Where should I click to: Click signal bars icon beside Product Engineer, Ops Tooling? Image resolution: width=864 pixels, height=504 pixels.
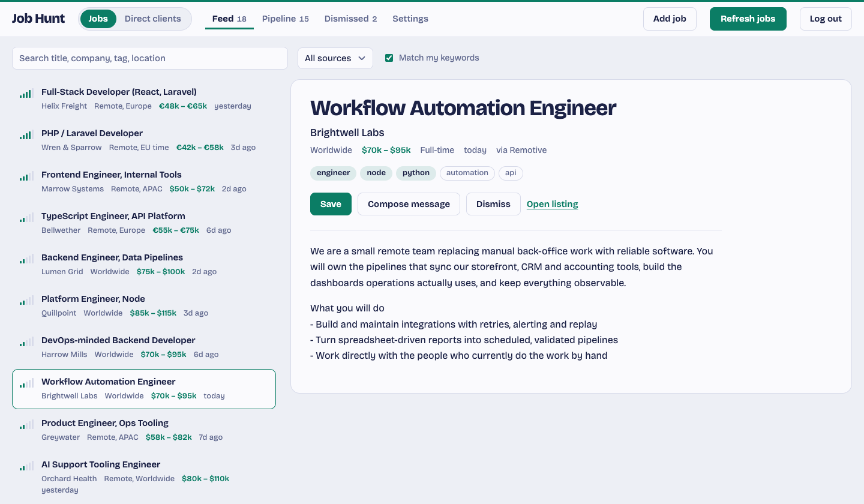26,425
